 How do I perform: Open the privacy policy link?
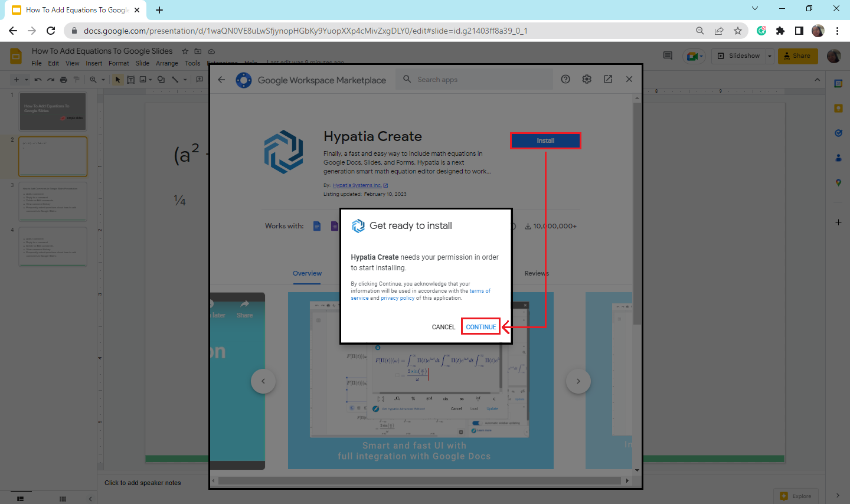point(397,298)
